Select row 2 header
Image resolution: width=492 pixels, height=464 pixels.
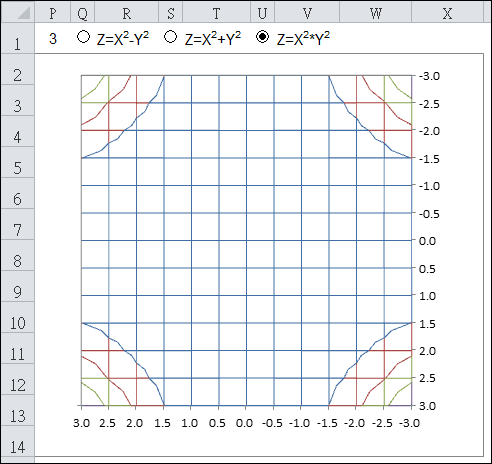coord(17,69)
